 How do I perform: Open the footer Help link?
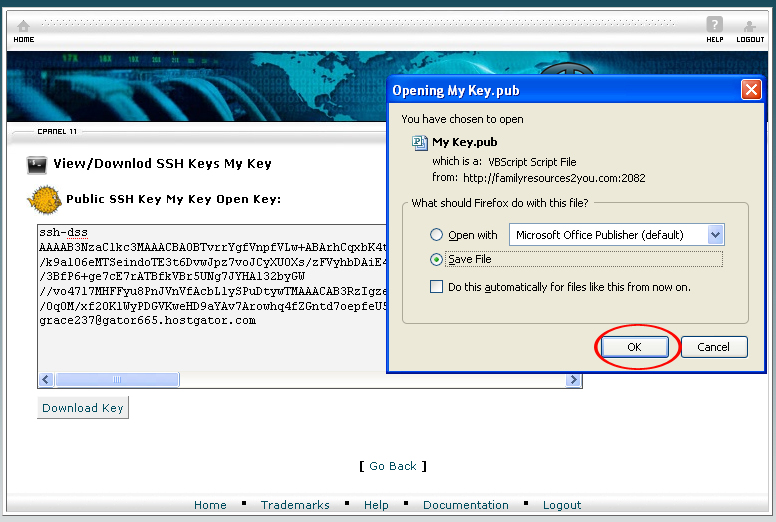click(376, 505)
